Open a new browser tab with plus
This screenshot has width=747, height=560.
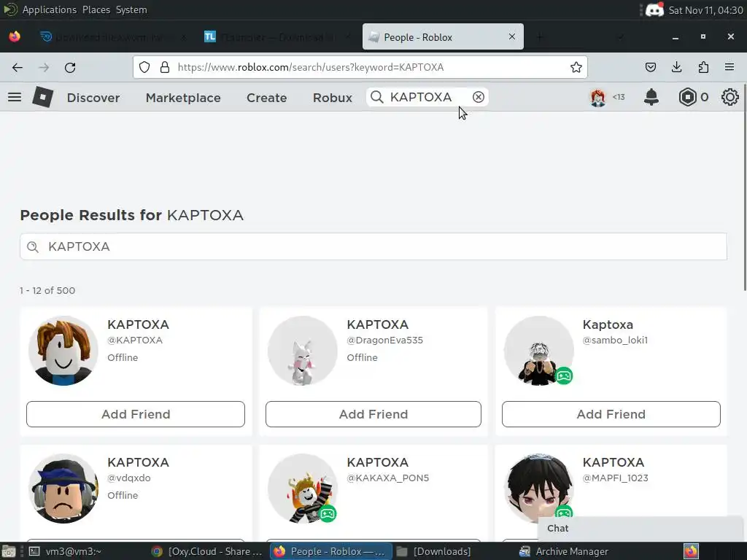pyautogui.click(x=540, y=36)
